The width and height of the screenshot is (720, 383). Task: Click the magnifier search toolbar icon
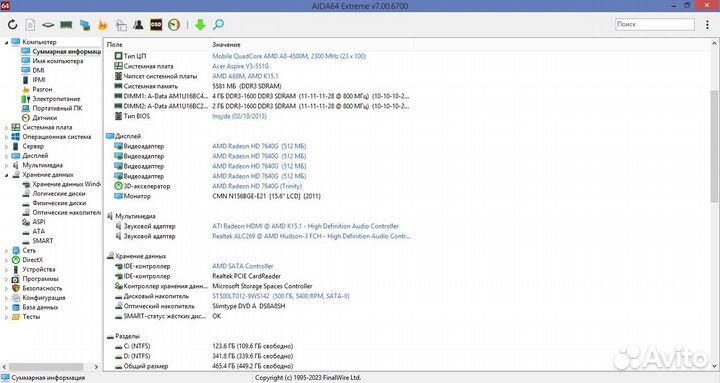pos(219,25)
